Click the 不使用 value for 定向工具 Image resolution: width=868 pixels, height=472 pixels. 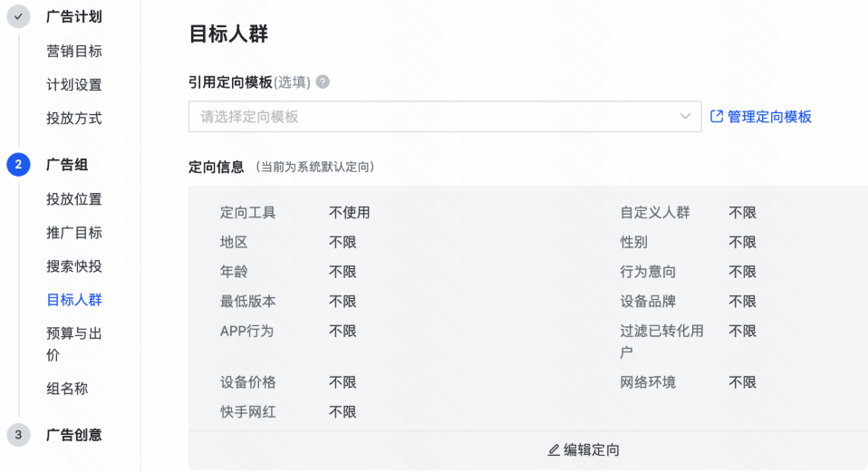click(x=350, y=213)
